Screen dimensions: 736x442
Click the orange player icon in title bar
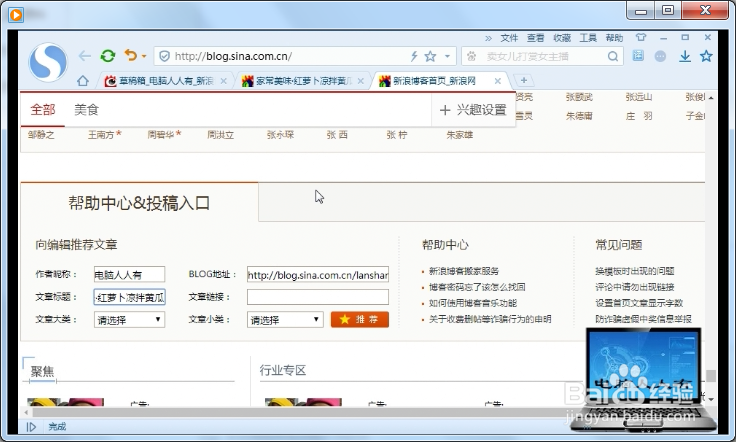coord(15,15)
